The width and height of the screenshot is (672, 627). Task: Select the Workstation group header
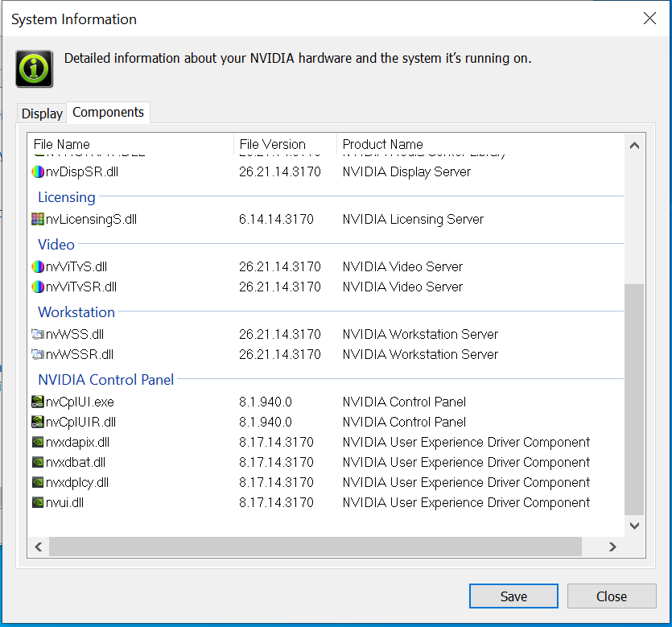pos(76,312)
